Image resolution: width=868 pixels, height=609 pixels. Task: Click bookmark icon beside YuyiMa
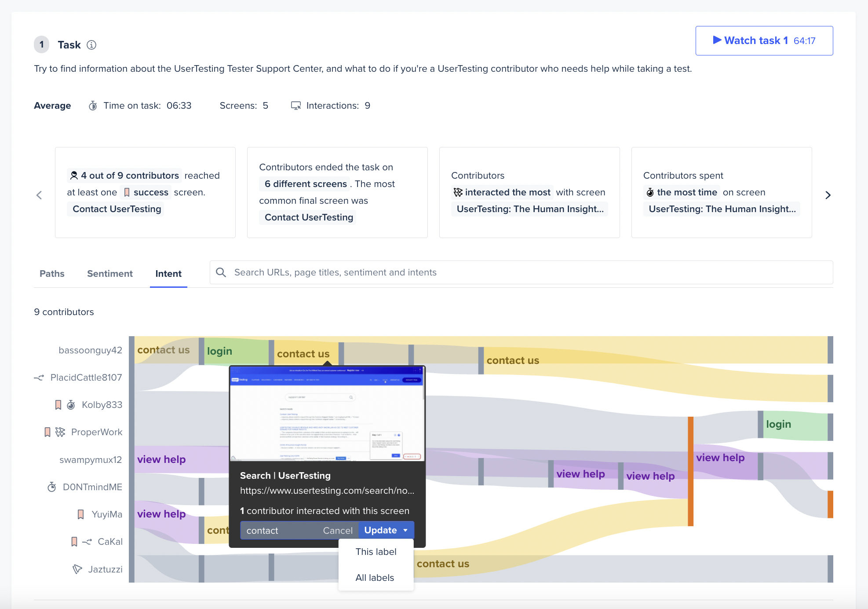tap(80, 514)
